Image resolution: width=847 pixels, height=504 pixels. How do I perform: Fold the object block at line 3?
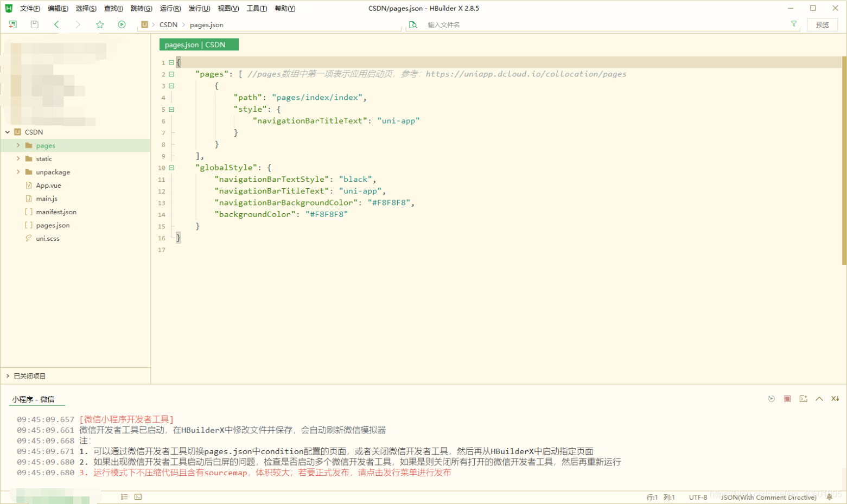click(x=171, y=86)
